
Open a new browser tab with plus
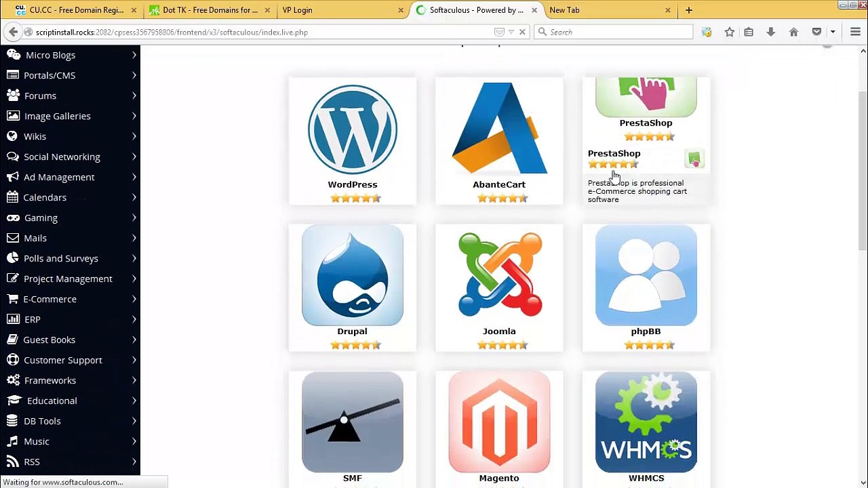688,10
